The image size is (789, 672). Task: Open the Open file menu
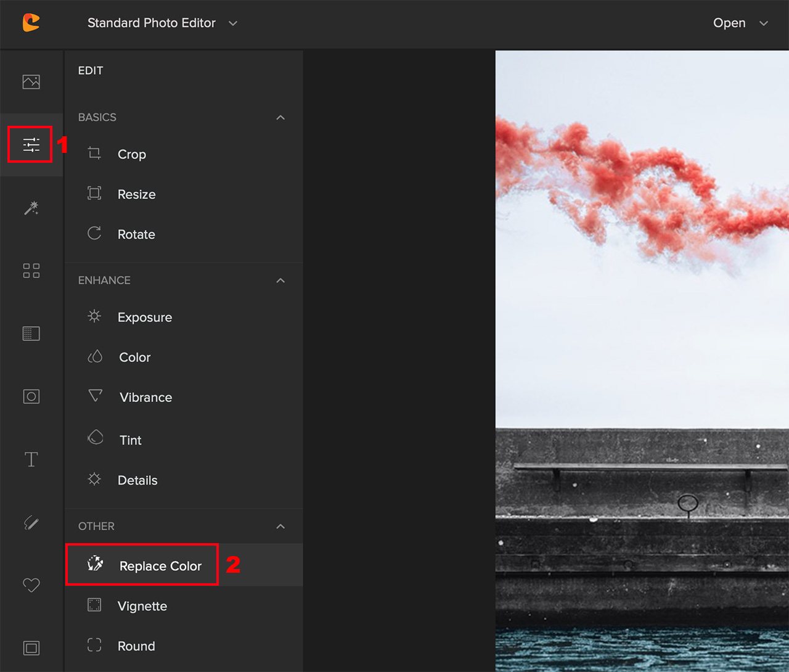[739, 23]
